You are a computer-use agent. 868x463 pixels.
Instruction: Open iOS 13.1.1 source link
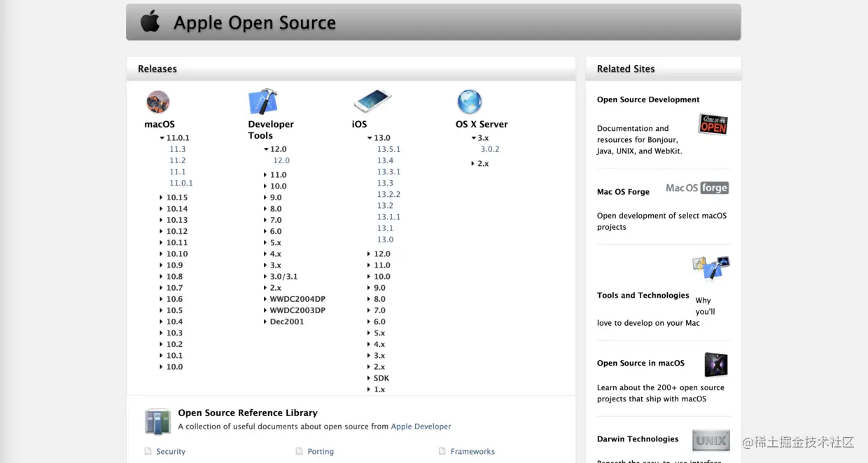click(389, 217)
